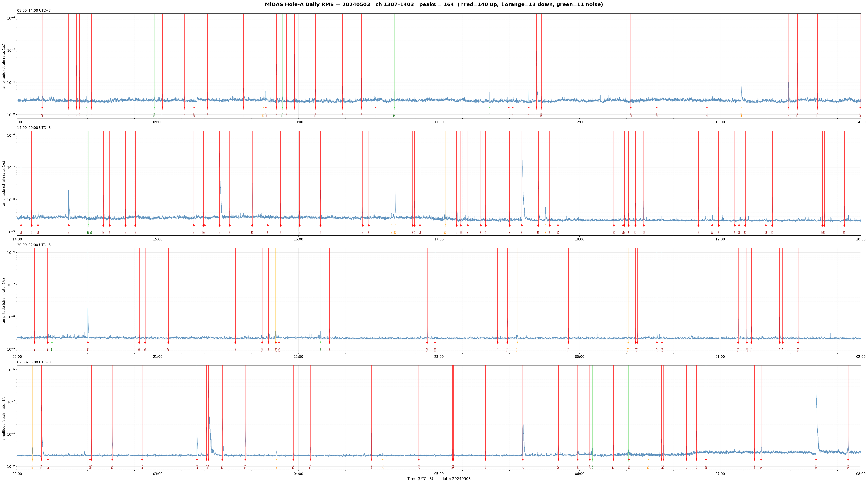The width and height of the screenshot is (868, 483).
Task: Select red peak marker 029
Action: tap(631, 108)
